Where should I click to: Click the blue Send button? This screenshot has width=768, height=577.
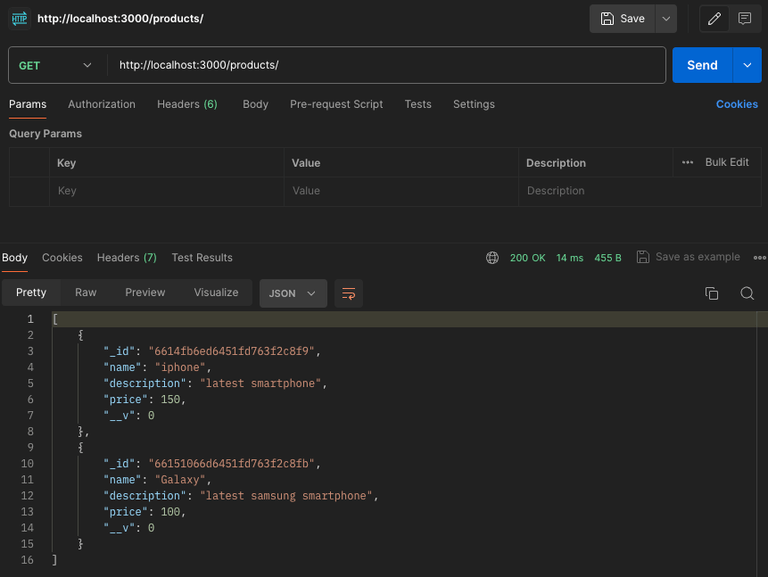point(702,65)
